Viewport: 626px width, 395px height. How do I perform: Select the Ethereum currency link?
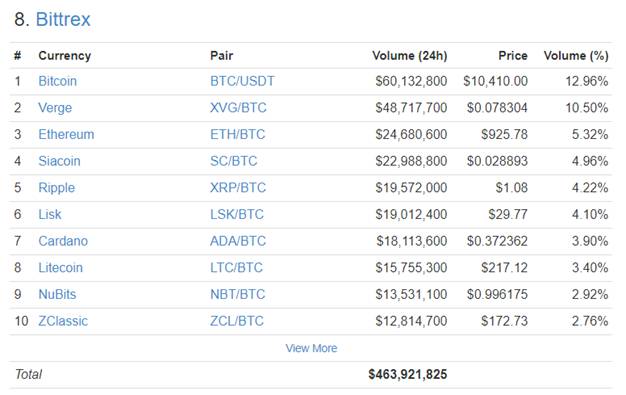tap(66, 134)
